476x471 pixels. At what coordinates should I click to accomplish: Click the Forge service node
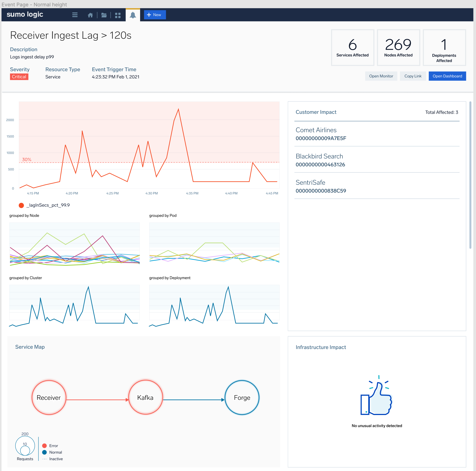click(242, 397)
